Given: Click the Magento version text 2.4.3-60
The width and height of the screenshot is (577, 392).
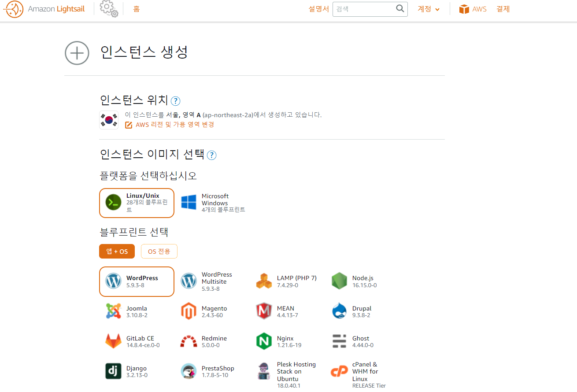Looking at the screenshot, I should 212,315.
